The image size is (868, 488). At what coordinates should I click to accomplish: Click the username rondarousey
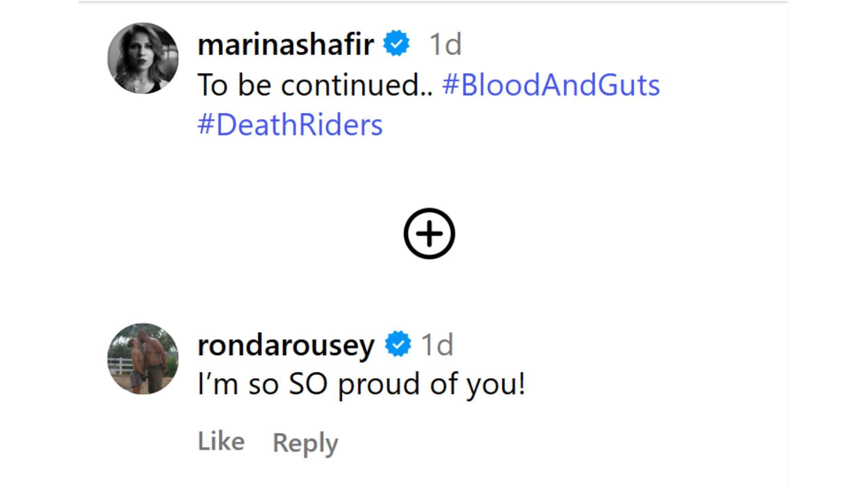point(286,346)
